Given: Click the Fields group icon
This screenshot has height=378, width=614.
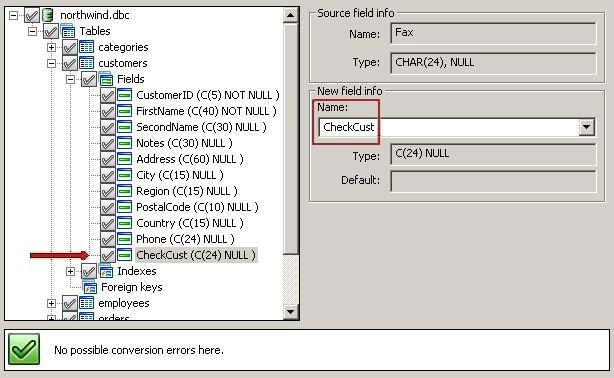Looking at the screenshot, I should click(106, 79).
